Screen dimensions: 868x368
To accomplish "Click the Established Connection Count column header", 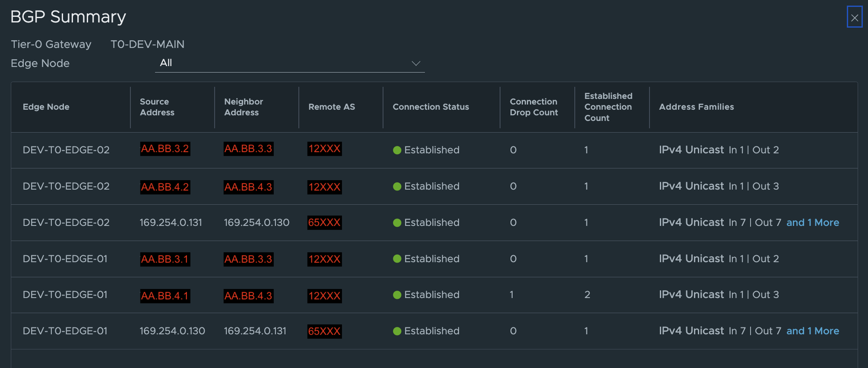I will click(608, 107).
